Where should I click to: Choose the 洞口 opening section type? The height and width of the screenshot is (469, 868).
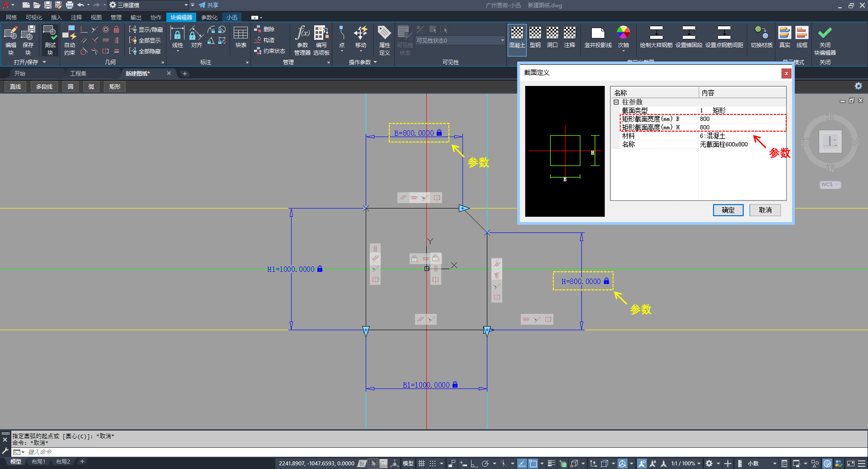552,37
